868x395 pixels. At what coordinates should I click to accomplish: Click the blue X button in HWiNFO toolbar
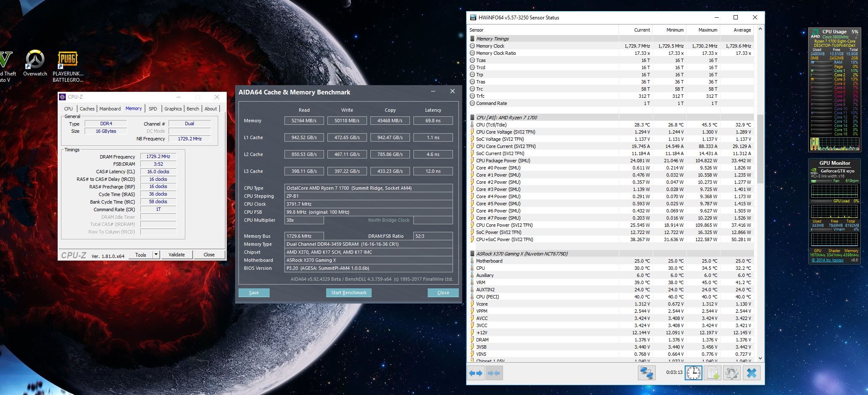click(x=752, y=373)
